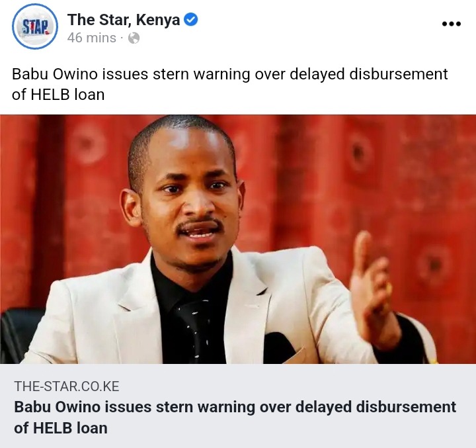Open The Star, Kenya page name
This screenshot has height=448, width=476.
124,20
